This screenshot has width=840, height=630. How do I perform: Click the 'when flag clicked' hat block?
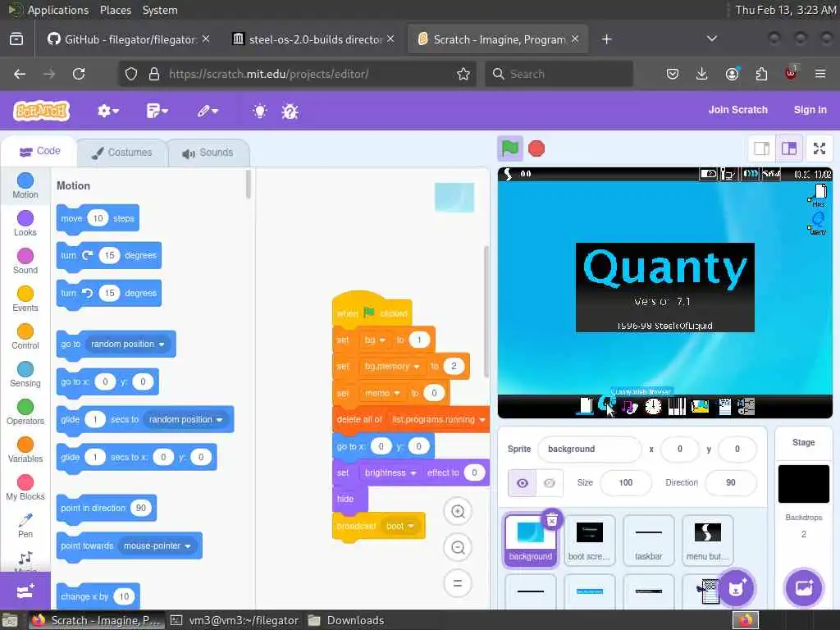click(x=372, y=311)
